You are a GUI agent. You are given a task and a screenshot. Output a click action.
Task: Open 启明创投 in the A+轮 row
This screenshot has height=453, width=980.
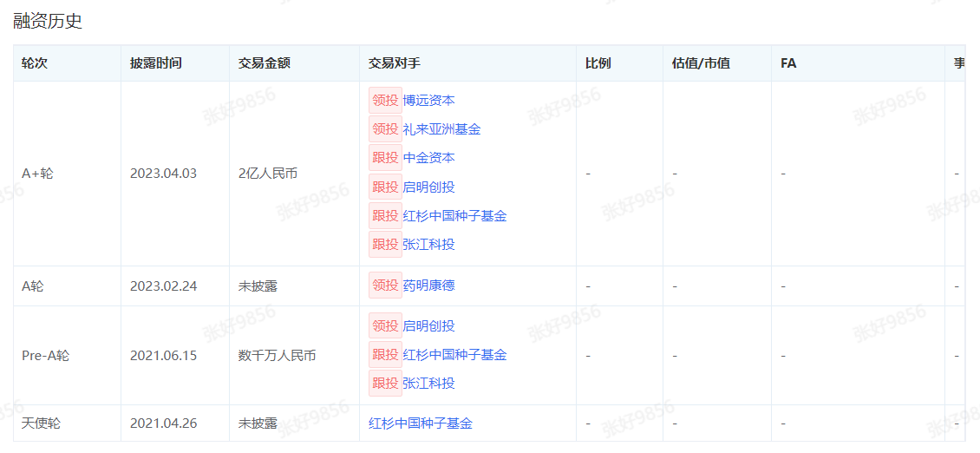click(x=428, y=187)
